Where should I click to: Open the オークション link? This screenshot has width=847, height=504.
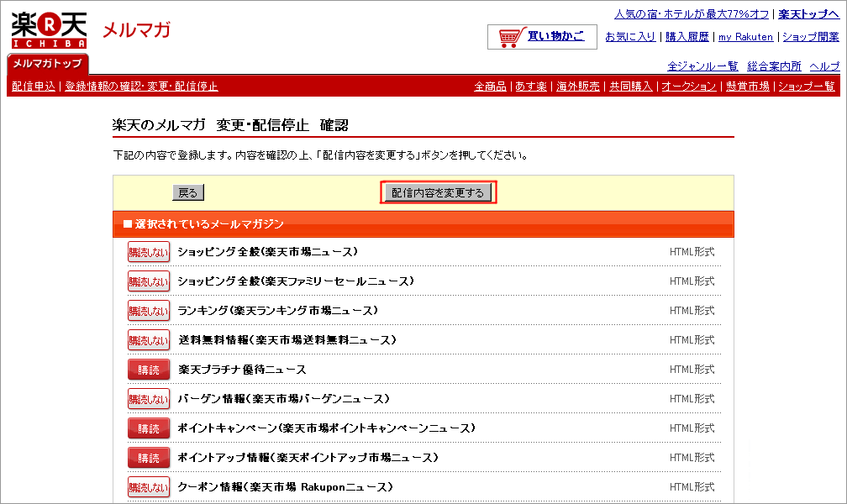pos(689,87)
